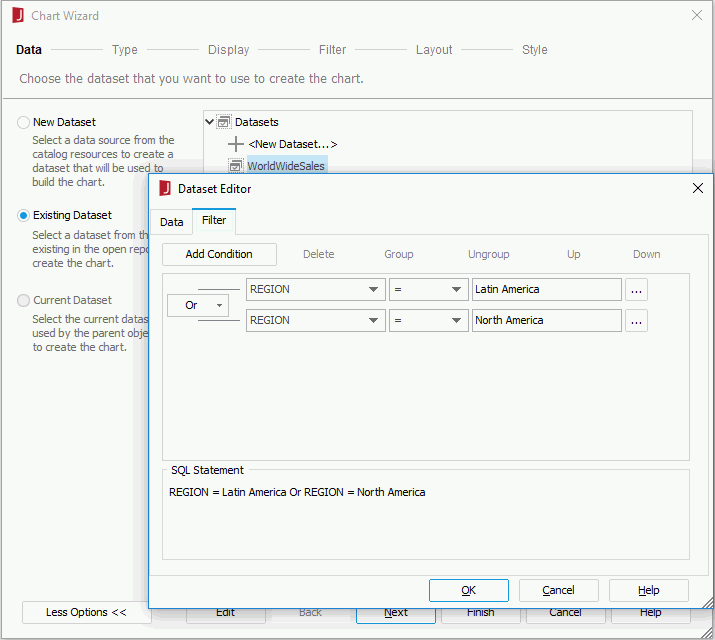This screenshot has height=640, width=715.
Task: Select the Existing Dataset radio button
Action: [23, 215]
